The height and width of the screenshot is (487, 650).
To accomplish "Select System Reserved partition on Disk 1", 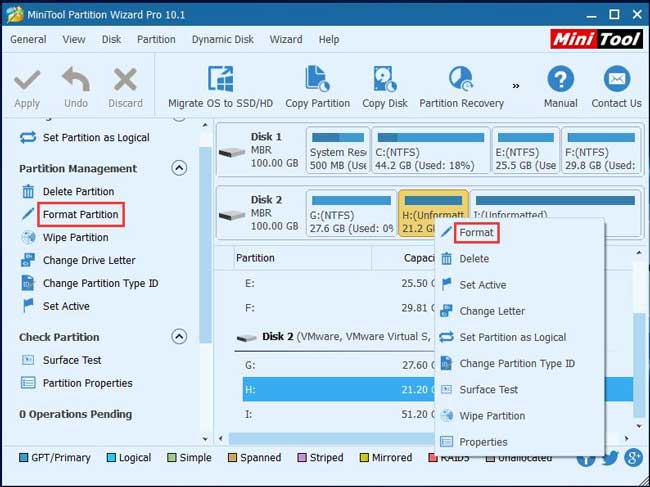I will 338,150.
